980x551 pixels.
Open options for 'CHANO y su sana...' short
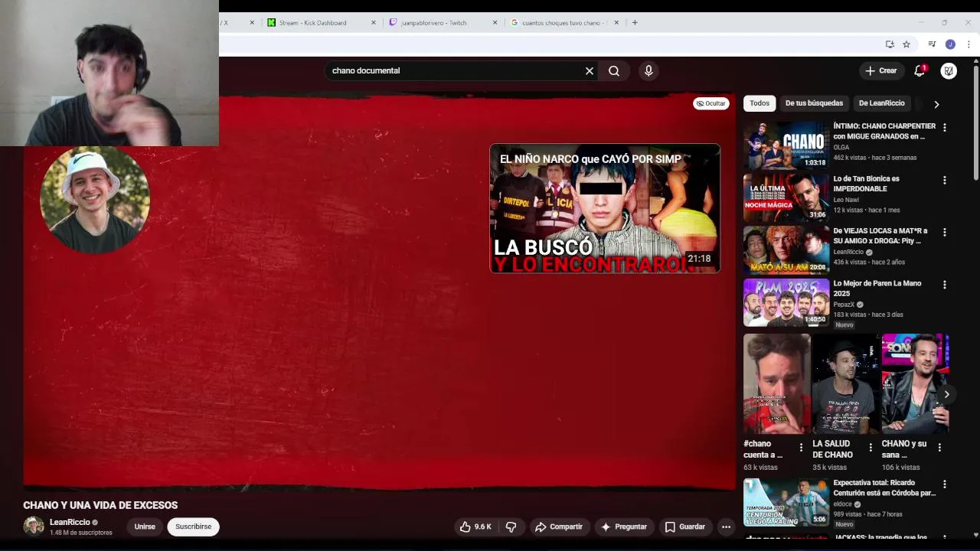click(939, 447)
